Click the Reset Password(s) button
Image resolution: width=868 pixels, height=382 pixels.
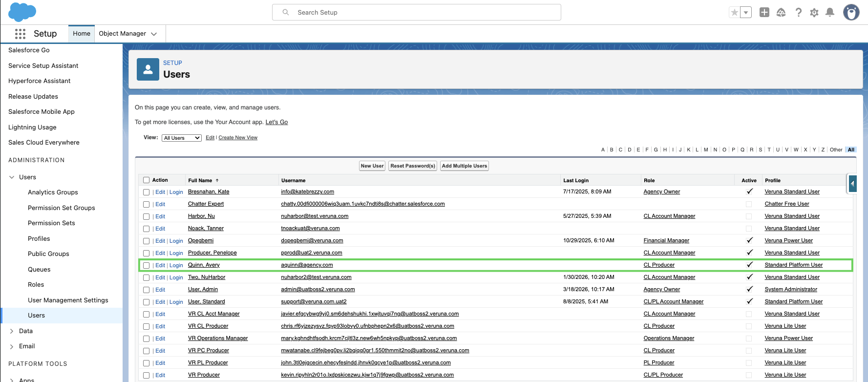click(x=413, y=166)
